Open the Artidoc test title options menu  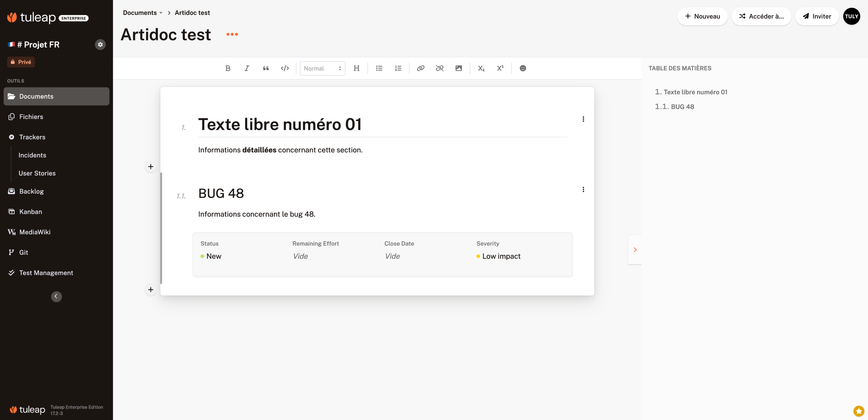pos(232,34)
